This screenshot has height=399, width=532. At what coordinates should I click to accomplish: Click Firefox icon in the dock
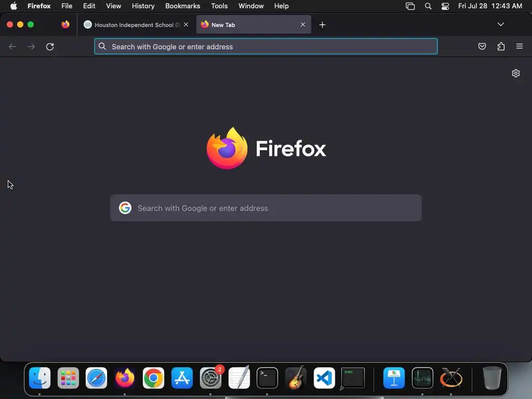click(125, 378)
